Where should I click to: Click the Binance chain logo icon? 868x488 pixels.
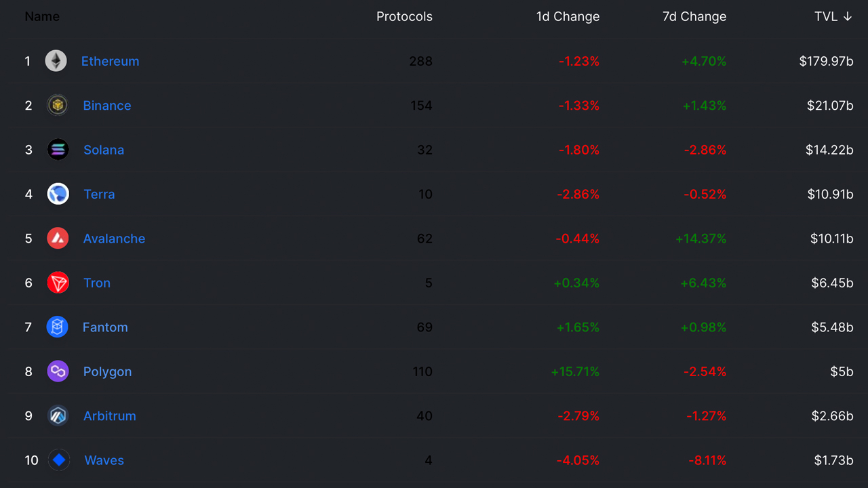58,106
